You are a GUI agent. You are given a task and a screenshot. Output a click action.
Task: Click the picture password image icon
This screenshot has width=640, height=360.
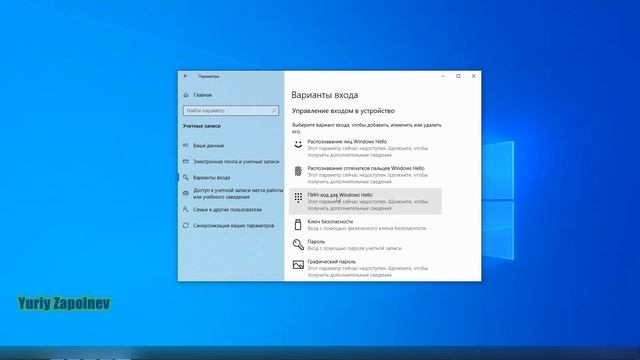[298, 265]
